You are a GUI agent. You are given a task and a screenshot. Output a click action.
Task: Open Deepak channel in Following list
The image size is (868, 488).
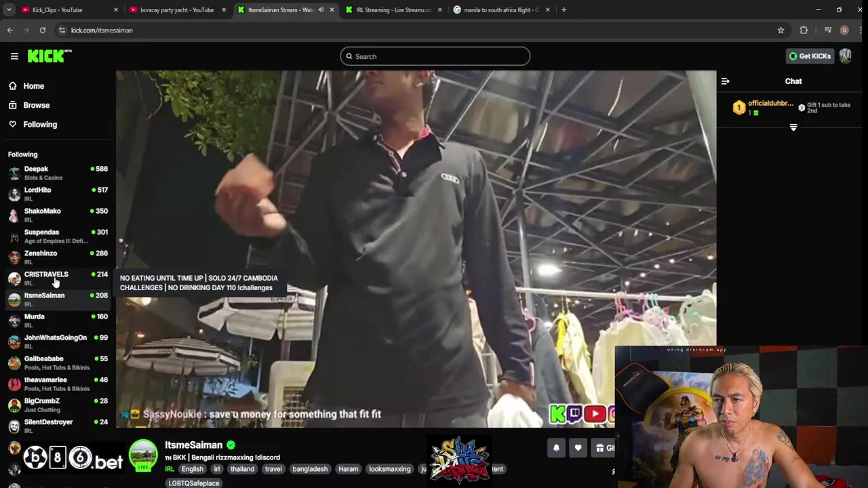coord(58,173)
